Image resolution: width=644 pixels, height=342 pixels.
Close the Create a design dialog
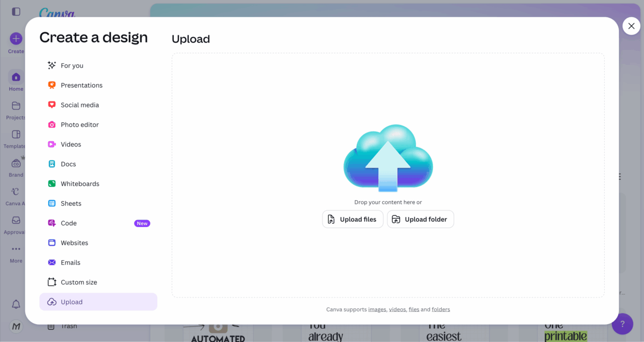(x=631, y=26)
